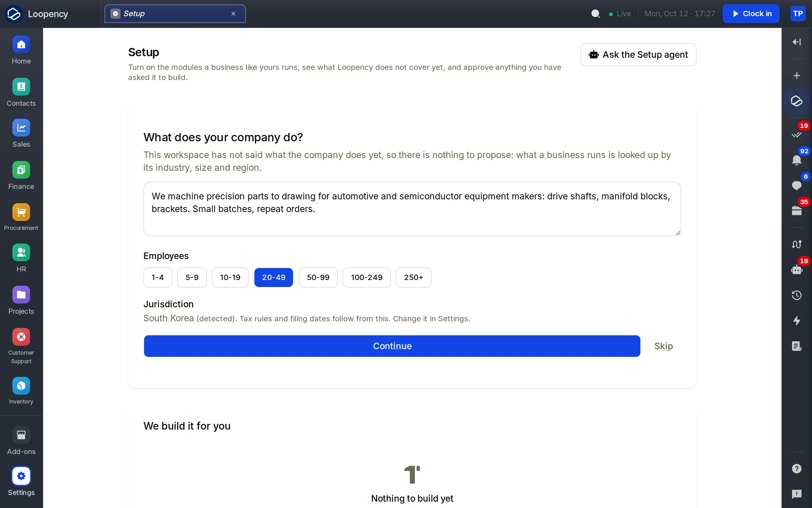Open the TP user avatar menu
Viewport: 812px width, 508px height.
[798, 14]
